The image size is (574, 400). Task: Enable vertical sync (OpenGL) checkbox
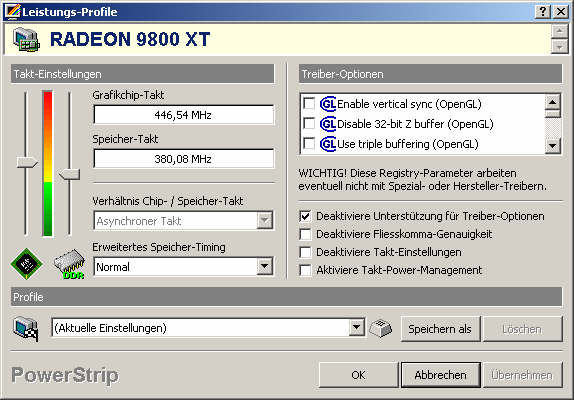point(309,104)
